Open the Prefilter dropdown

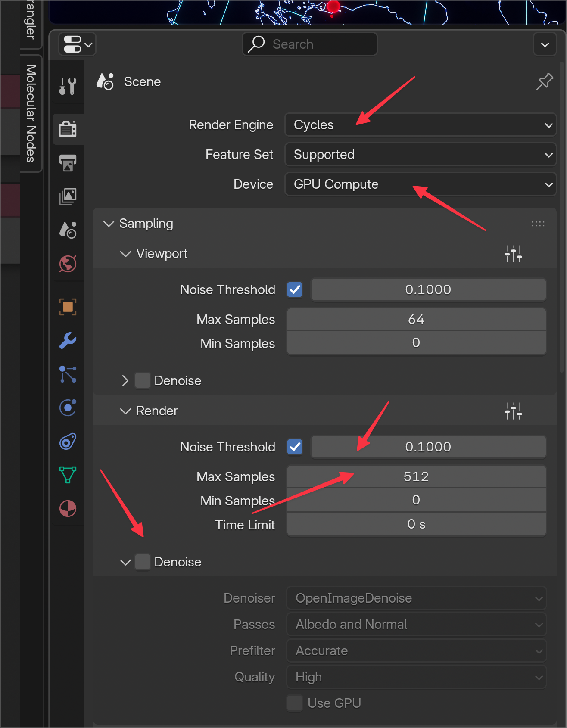pyautogui.click(x=417, y=651)
